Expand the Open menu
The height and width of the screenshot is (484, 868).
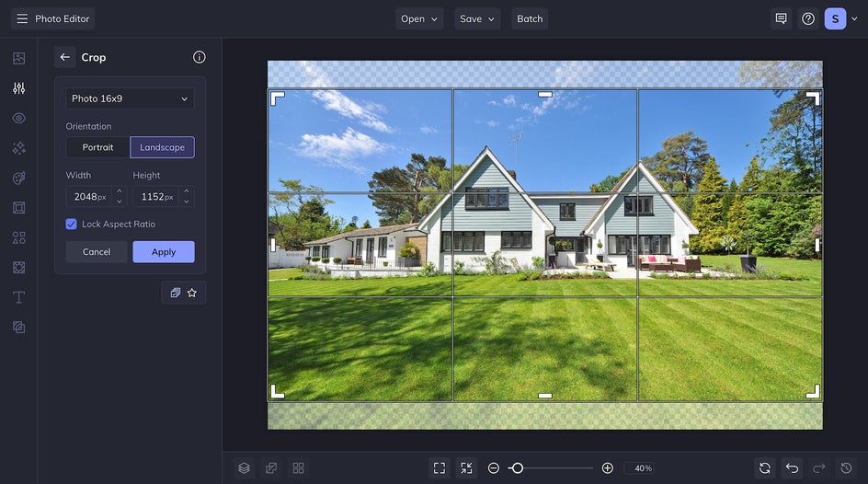tap(419, 18)
